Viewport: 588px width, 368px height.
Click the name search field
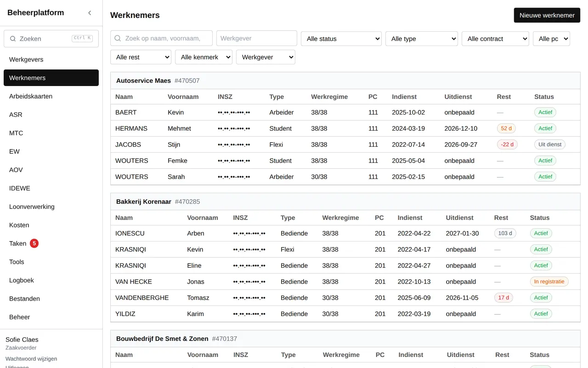161,39
